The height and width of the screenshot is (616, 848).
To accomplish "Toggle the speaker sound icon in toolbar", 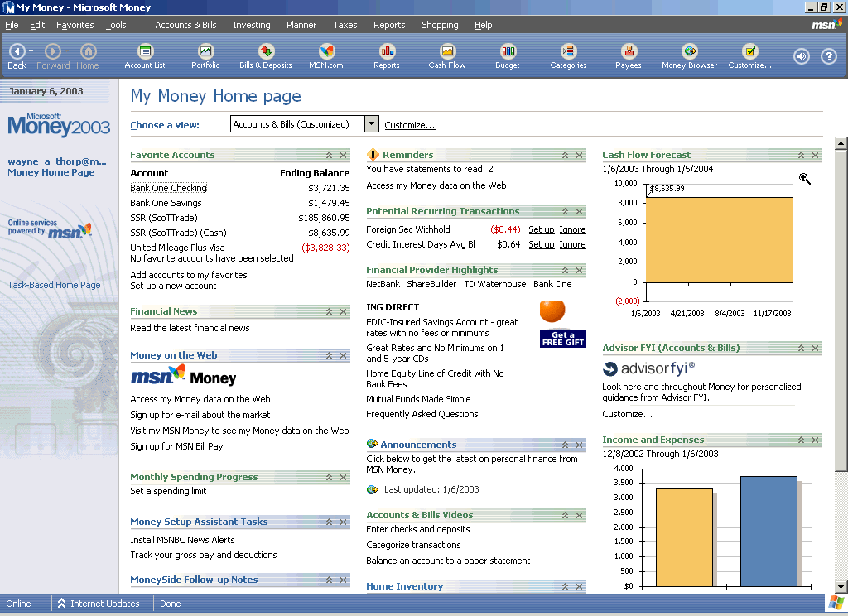I will [x=801, y=56].
